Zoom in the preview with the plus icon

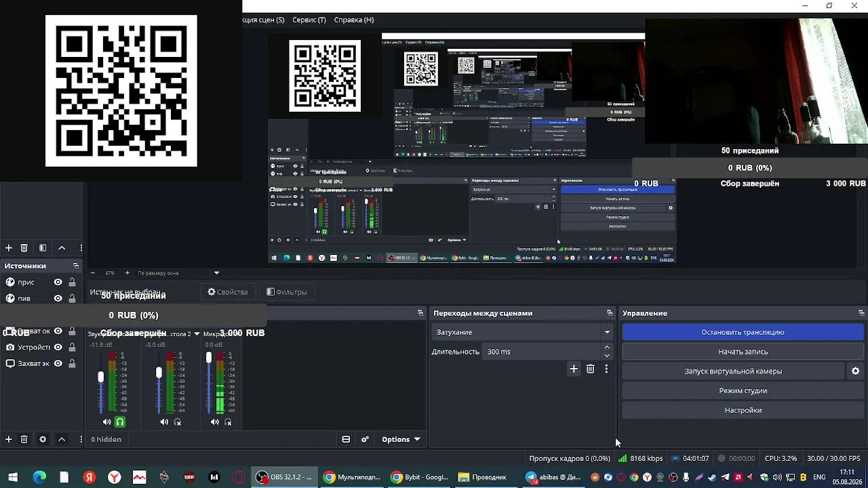pos(127,273)
